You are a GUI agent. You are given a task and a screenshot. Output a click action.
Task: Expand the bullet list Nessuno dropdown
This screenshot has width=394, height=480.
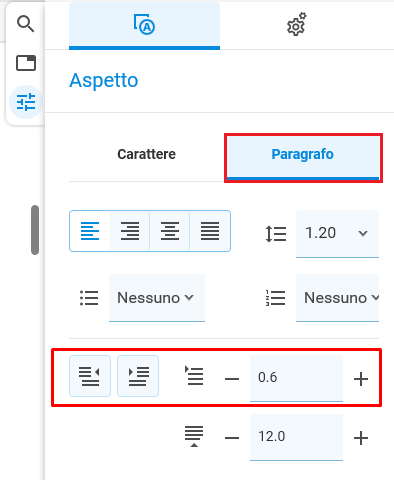(157, 298)
